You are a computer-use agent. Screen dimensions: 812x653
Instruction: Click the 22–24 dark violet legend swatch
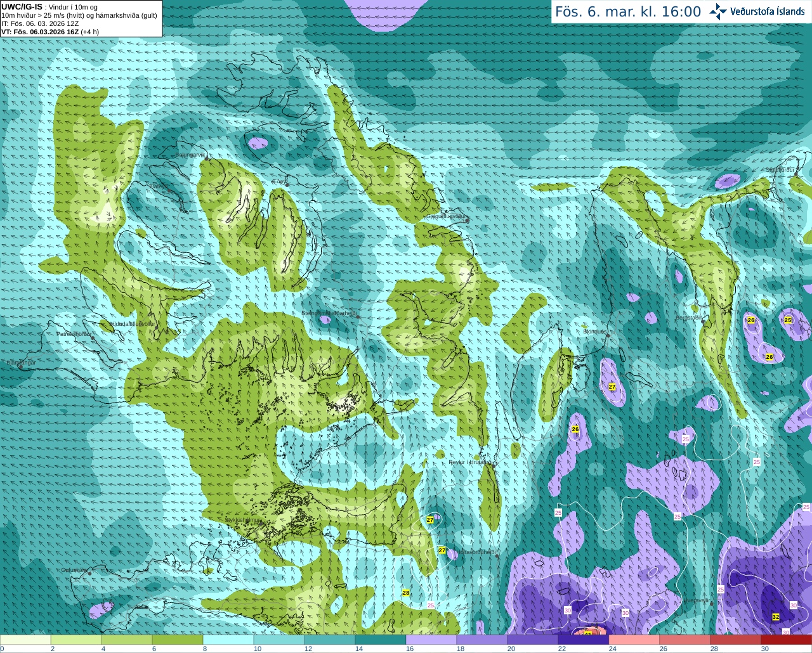[584, 640]
